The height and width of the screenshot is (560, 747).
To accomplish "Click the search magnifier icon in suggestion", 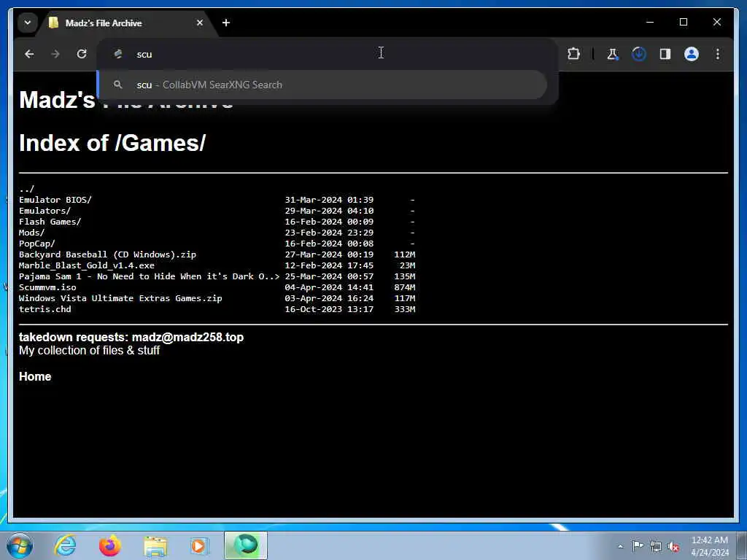I will click(117, 85).
